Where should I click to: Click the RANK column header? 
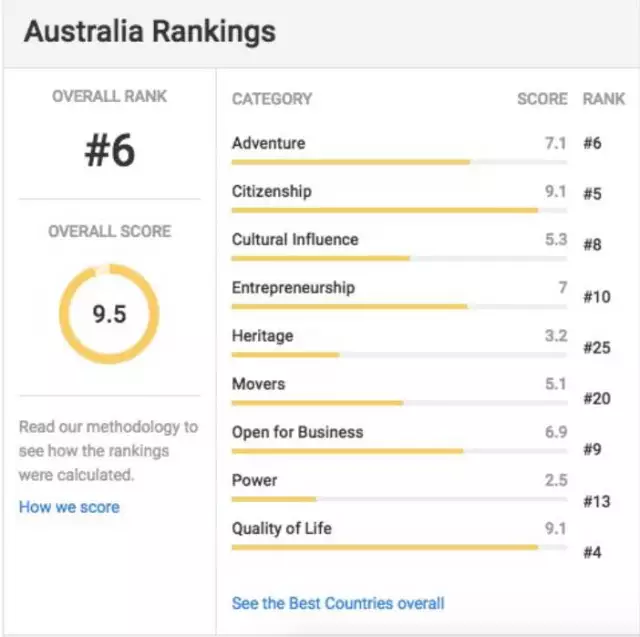604,99
